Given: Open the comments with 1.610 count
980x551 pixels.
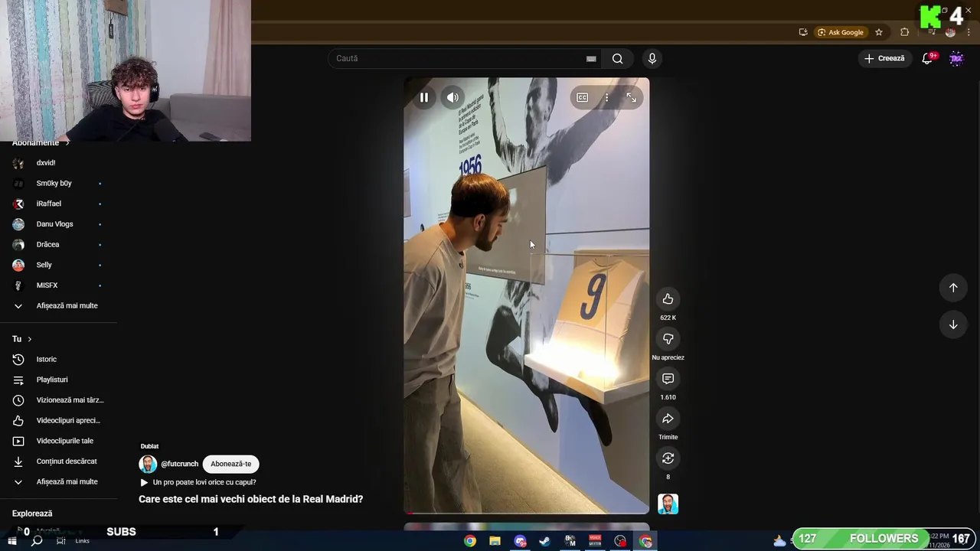Looking at the screenshot, I should coord(668,379).
